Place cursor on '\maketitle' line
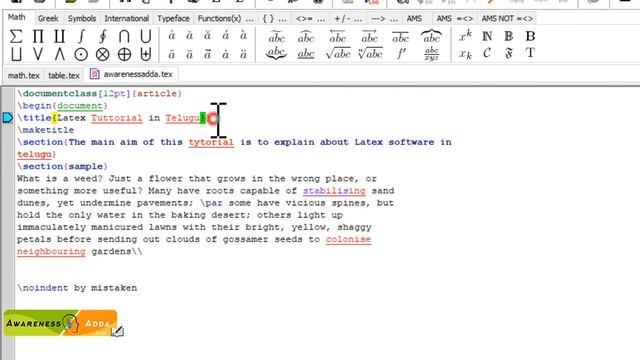This screenshot has height=360, width=640. tap(45, 130)
